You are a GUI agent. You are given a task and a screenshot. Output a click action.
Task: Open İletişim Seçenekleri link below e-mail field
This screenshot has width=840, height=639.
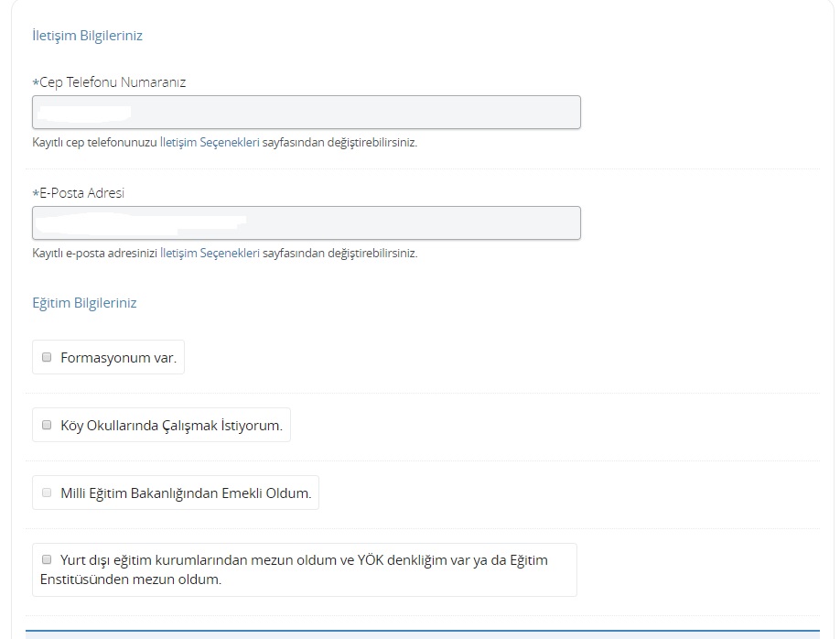(x=210, y=254)
